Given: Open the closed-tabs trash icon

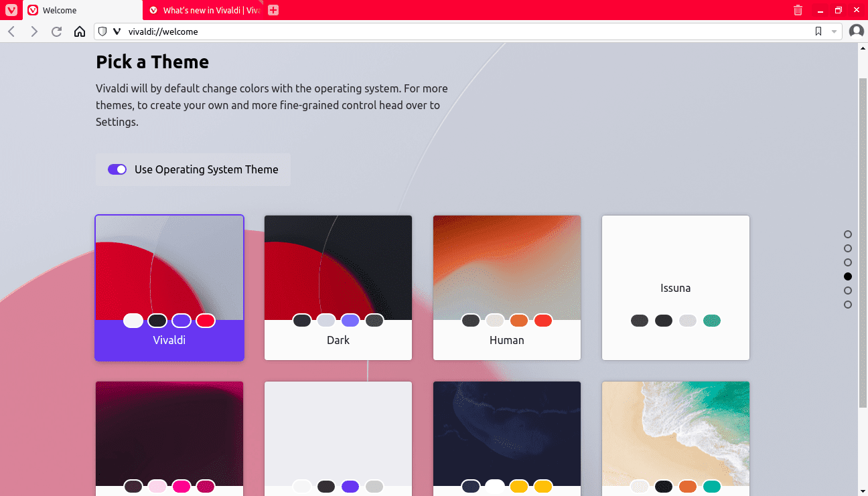Looking at the screenshot, I should tap(797, 10).
